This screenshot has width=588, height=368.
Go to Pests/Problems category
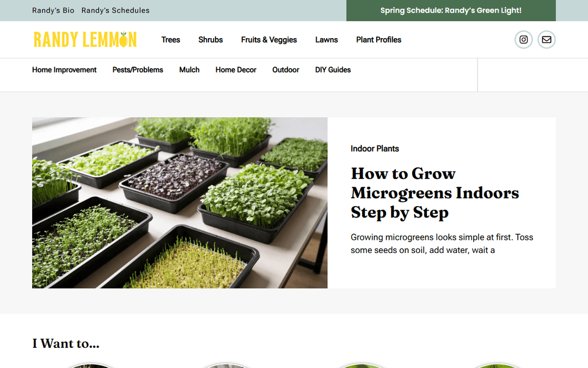pyautogui.click(x=138, y=70)
